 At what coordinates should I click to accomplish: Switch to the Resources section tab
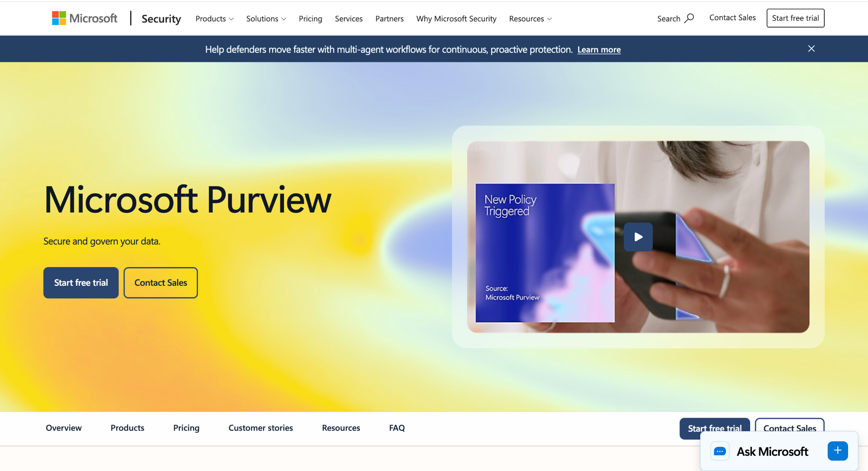coord(341,428)
